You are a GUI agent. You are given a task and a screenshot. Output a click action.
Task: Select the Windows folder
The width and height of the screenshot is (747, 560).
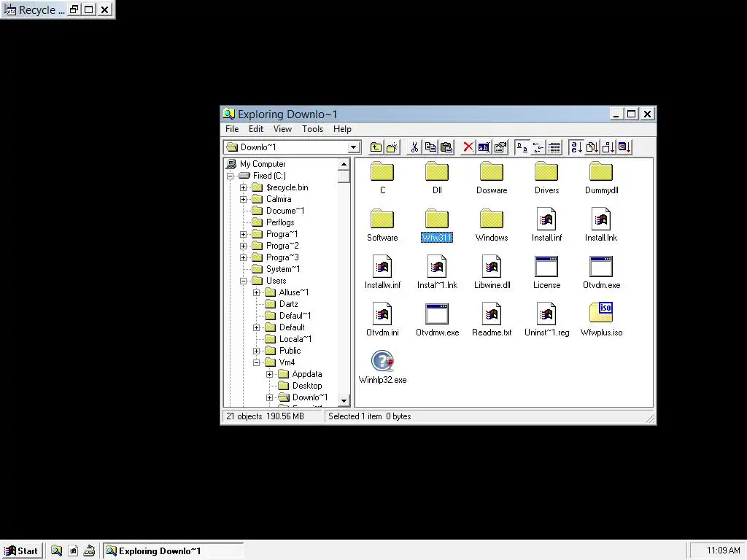(x=492, y=225)
